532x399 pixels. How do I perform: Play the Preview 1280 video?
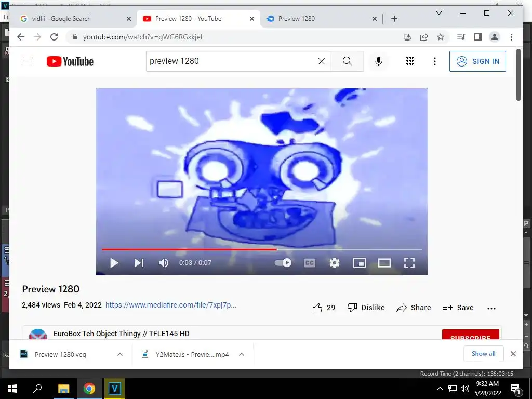click(114, 263)
